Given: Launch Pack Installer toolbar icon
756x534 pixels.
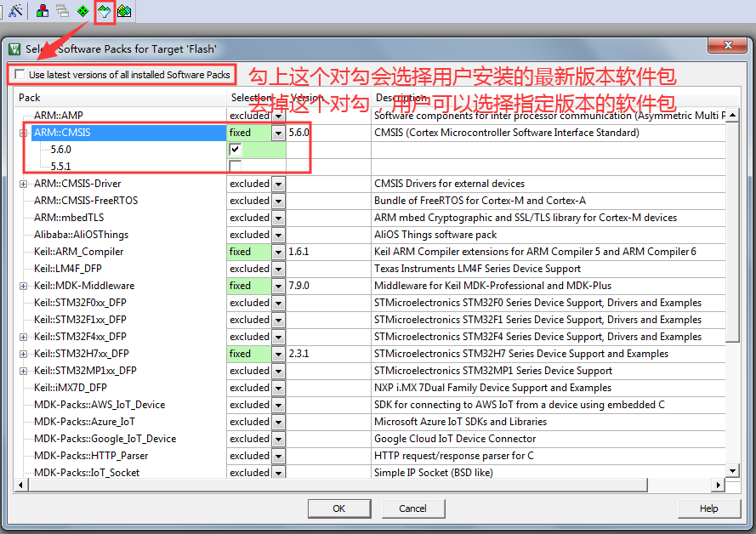Looking at the screenshot, I should pyautogui.click(x=124, y=10).
